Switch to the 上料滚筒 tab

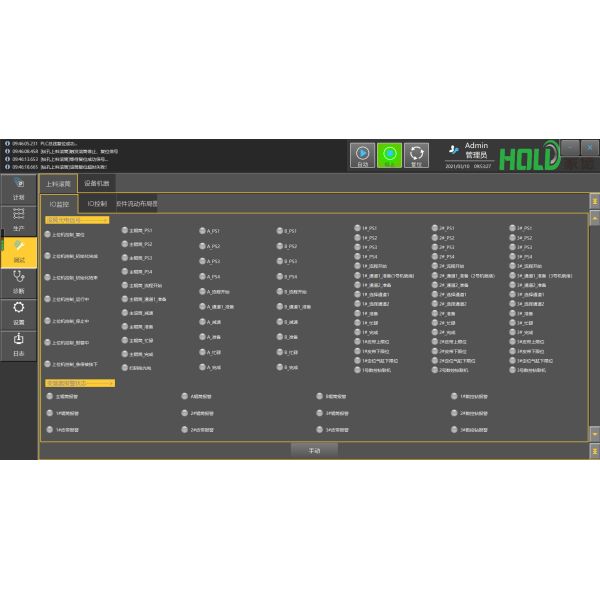tap(58, 184)
